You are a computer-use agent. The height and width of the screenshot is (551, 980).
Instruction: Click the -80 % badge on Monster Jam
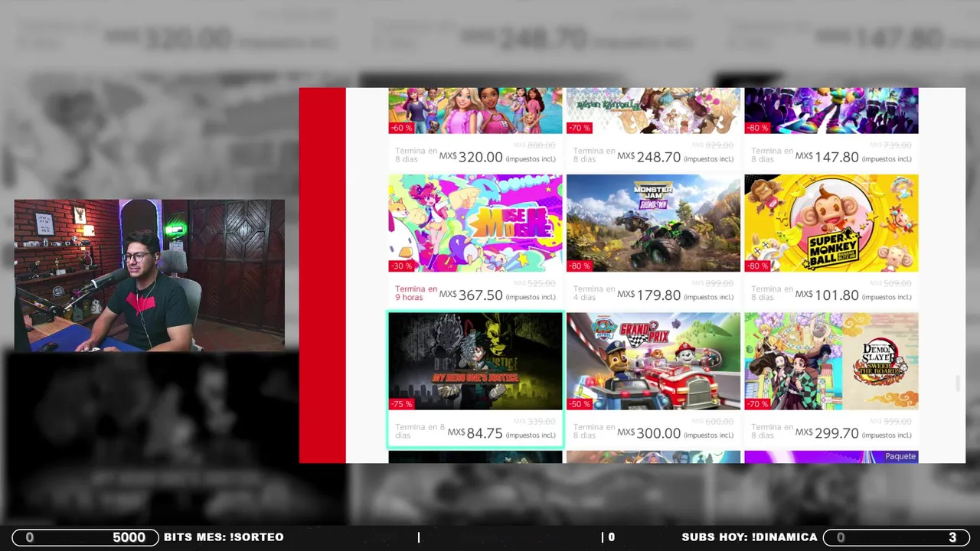(x=580, y=266)
